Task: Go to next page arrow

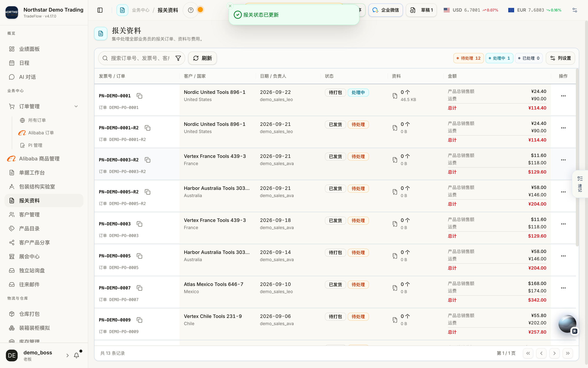Action: click(554, 353)
